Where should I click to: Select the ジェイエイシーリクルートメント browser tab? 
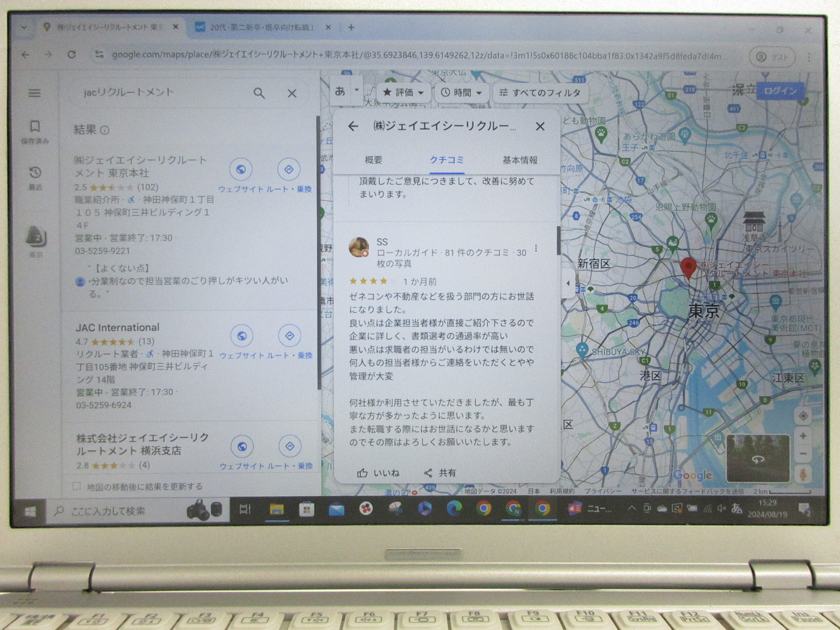click(111, 27)
